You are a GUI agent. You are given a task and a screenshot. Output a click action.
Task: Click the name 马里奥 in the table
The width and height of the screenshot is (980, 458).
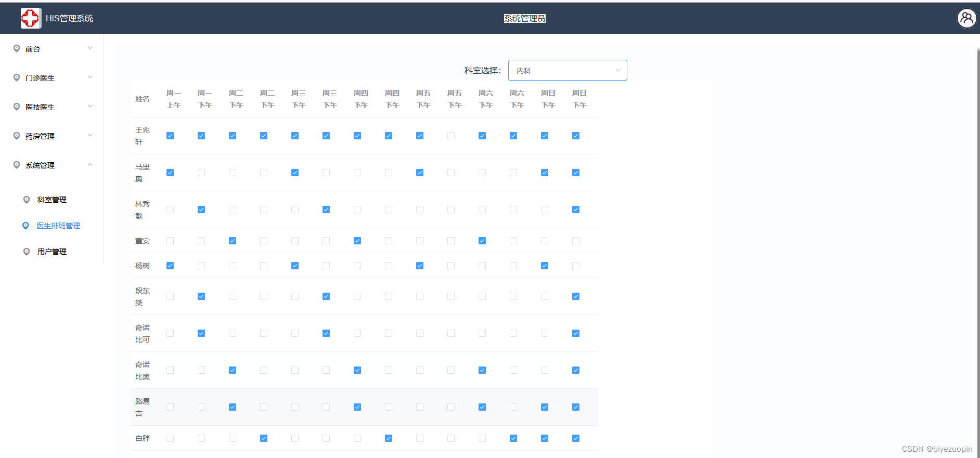(x=143, y=173)
